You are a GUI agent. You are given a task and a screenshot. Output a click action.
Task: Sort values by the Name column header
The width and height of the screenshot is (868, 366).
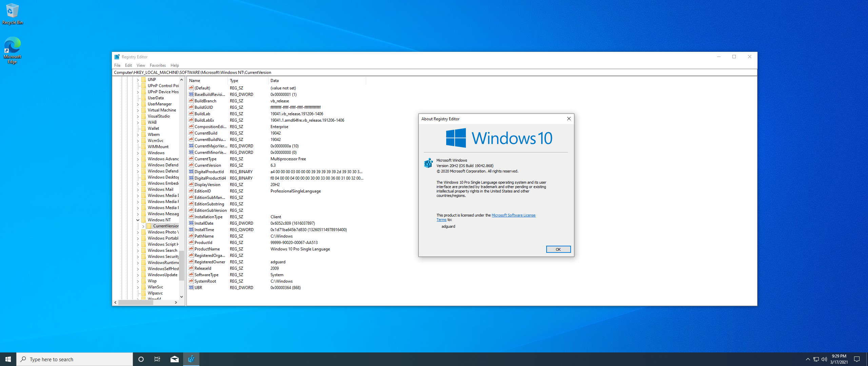coord(207,81)
